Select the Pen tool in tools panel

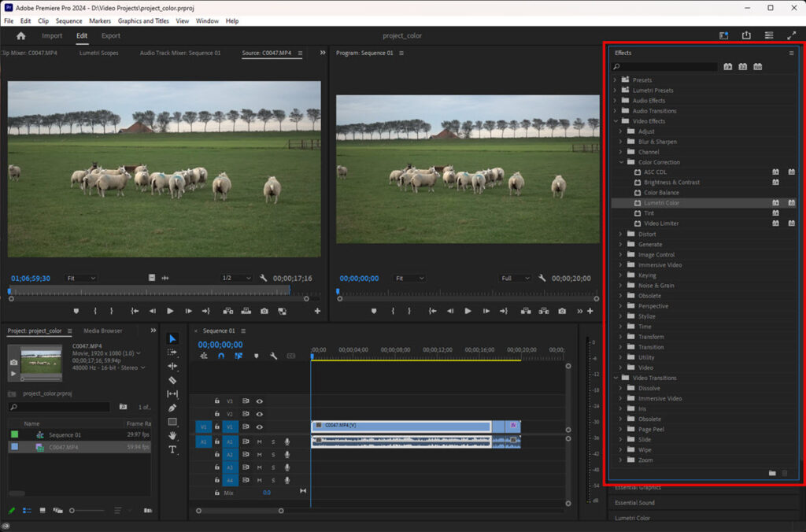pos(173,408)
